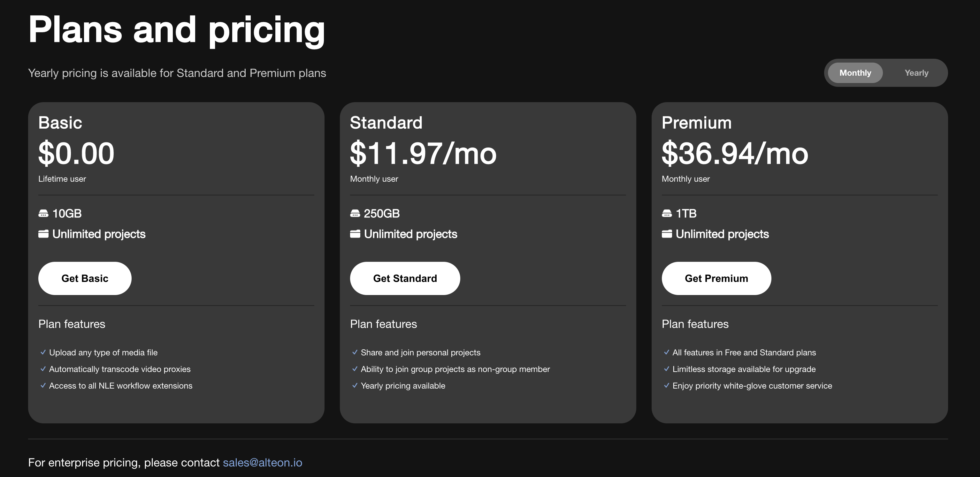This screenshot has width=980, height=477.
Task: Click checkmark next to Upload any media file
Action: point(43,352)
